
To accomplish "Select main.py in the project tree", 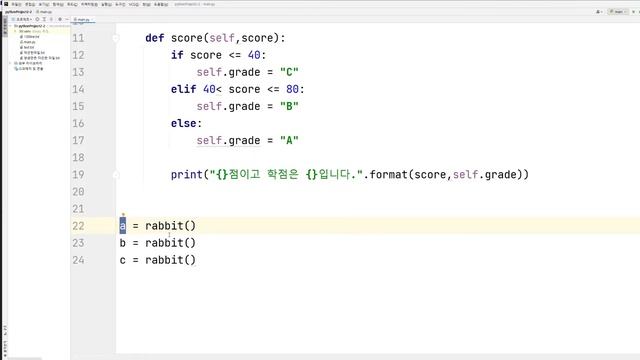I will coord(27,42).
